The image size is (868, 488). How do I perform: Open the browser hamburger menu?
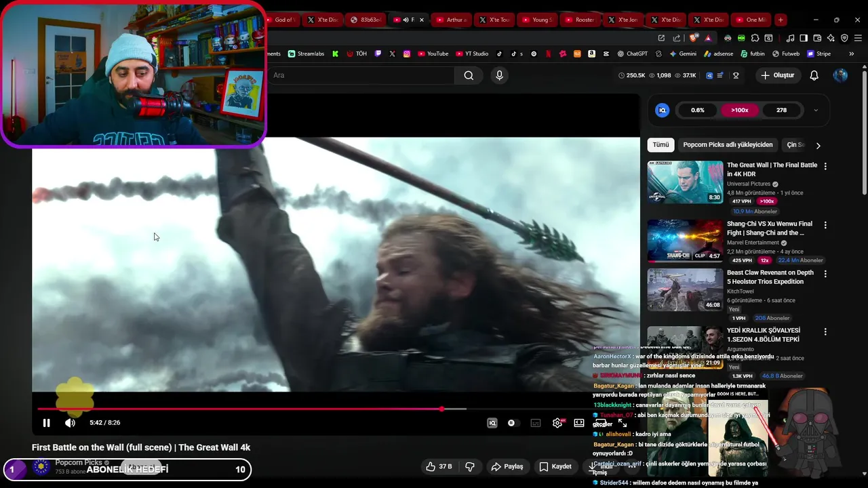coord(858,38)
